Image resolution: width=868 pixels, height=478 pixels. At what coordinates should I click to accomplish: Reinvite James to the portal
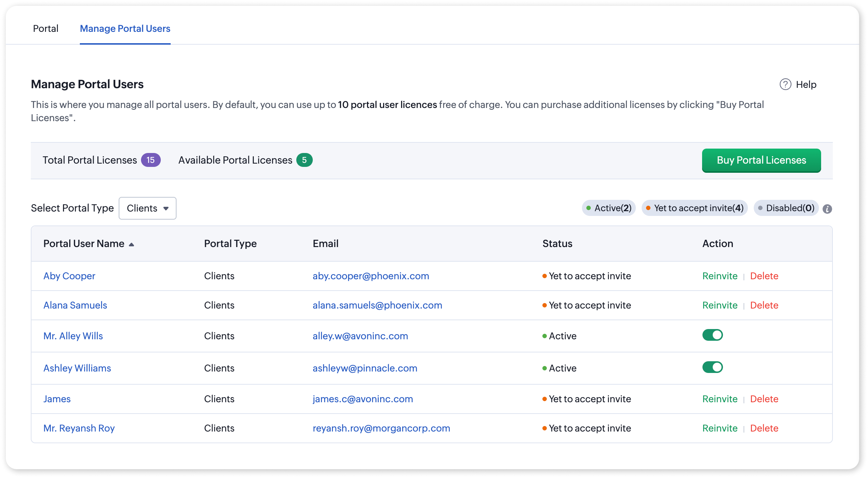tap(720, 399)
